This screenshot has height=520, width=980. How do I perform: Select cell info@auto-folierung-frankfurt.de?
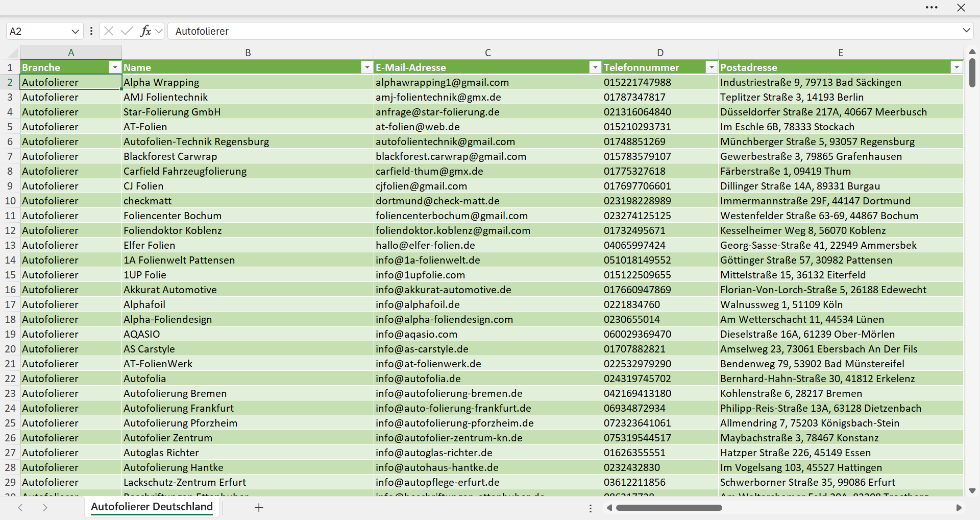coord(488,408)
